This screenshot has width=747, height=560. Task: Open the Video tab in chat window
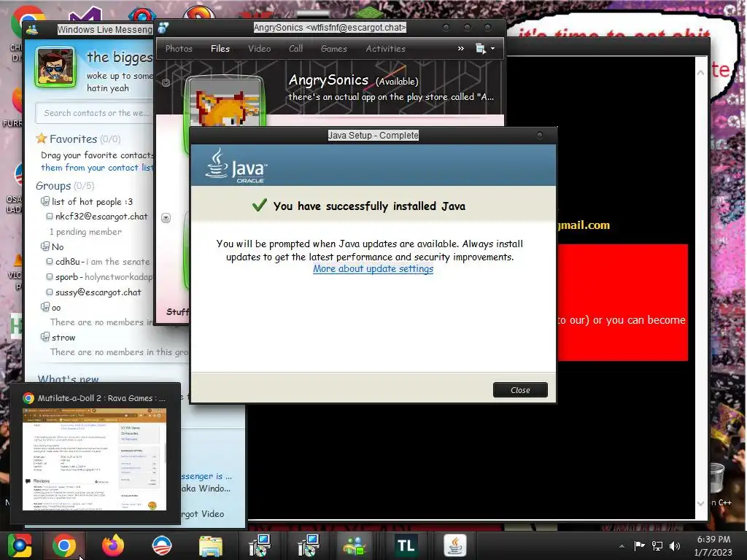[259, 49]
